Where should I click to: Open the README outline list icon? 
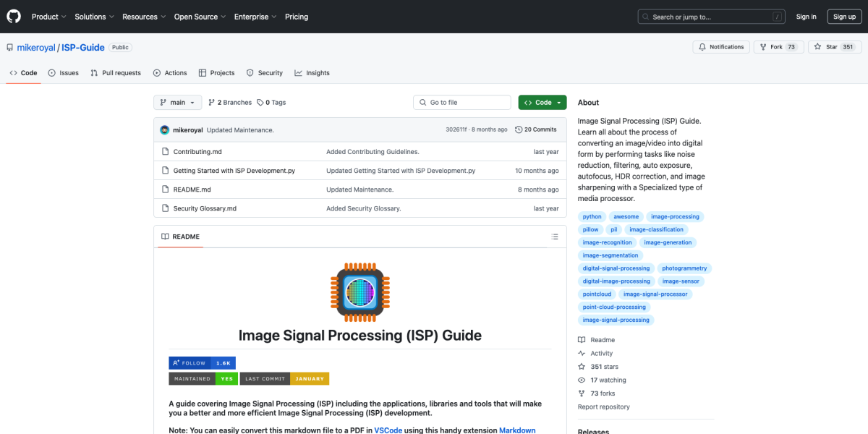click(x=555, y=237)
